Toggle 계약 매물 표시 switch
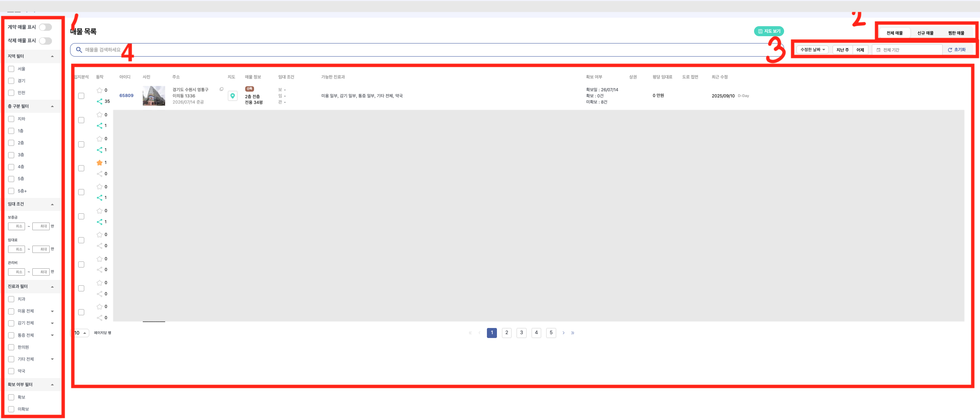The height and width of the screenshot is (420, 980). point(45,27)
